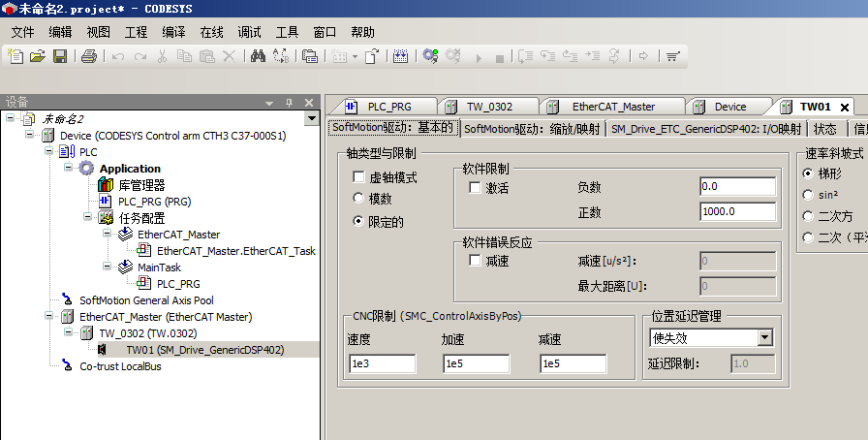Select the sin² ramp type radio button

click(x=808, y=195)
